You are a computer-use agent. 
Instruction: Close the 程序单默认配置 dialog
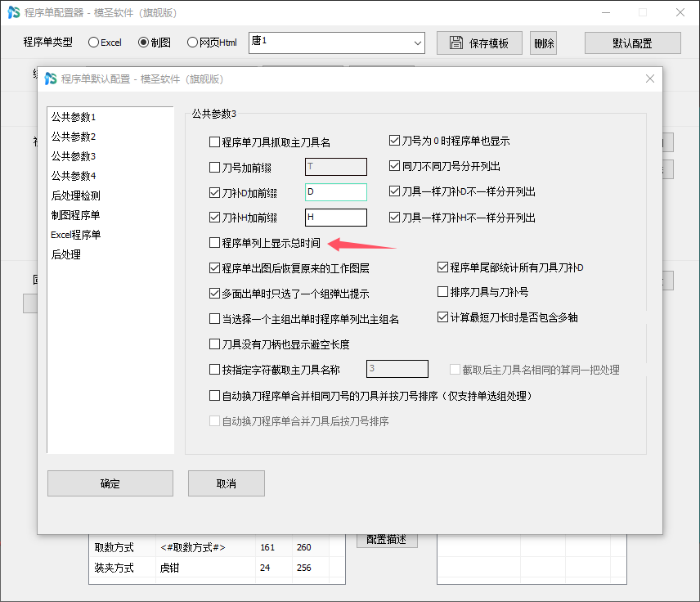click(650, 79)
